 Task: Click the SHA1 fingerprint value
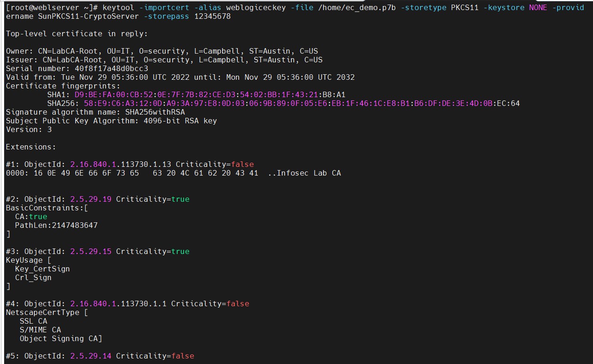pyautogui.click(x=210, y=95)
